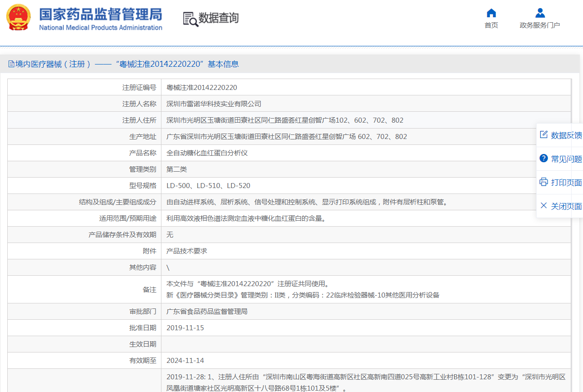583x392 pixels.
Task: Click the 政务服务门户 person icon
Action: [x=540, y=13]
